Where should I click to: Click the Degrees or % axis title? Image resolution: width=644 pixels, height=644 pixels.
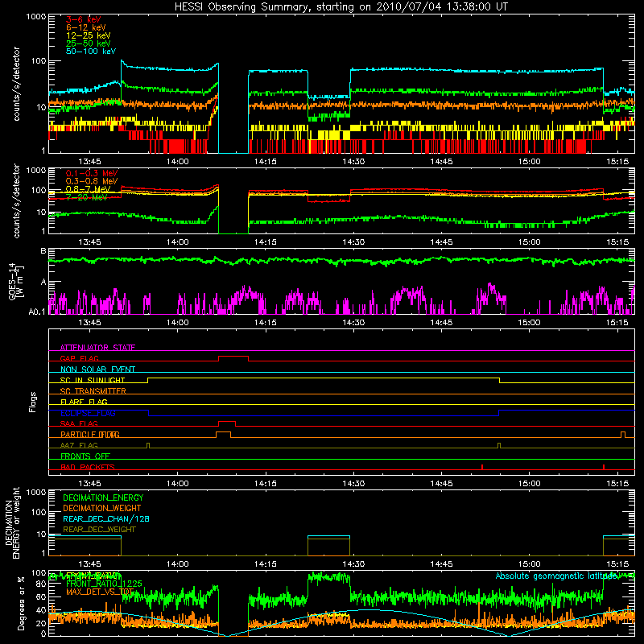[x=21, y=604]
